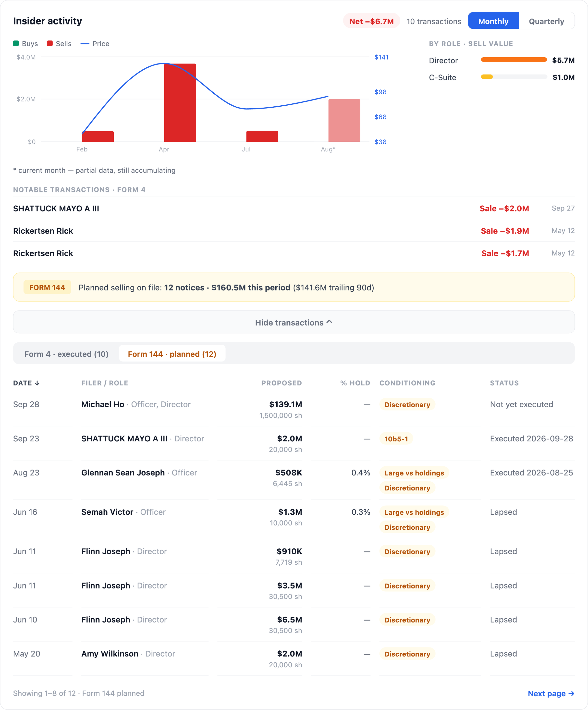Viewport: 588px width, 710px height.
Task: Switch to the Monthly view
Action: [x=493, y=21]
